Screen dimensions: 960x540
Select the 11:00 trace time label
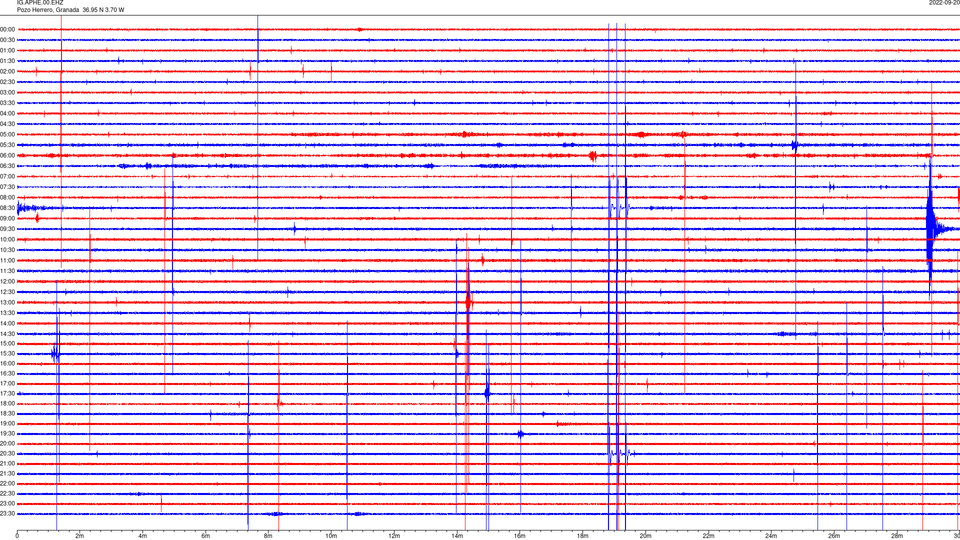7,261
